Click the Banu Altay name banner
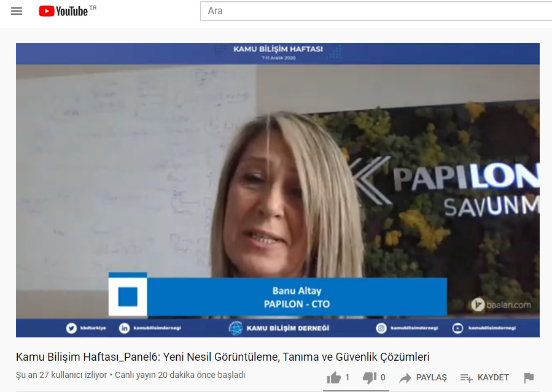 [x=297, y=297]
